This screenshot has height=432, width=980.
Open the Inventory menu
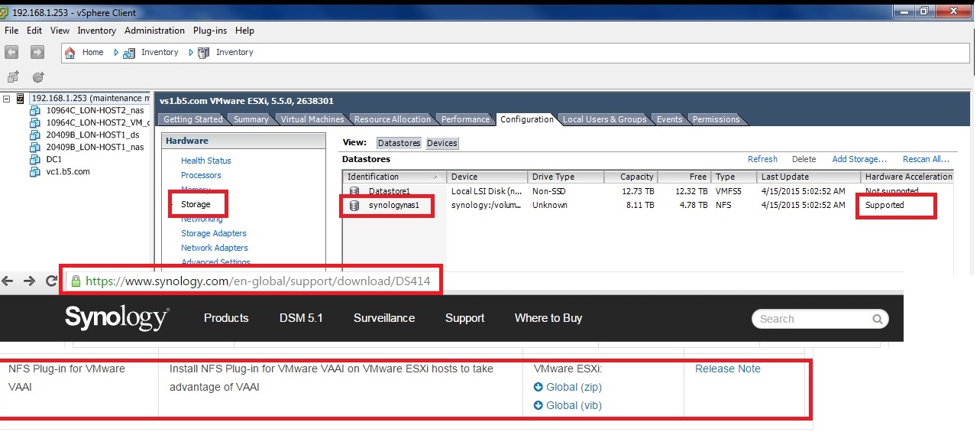[97, 31]
